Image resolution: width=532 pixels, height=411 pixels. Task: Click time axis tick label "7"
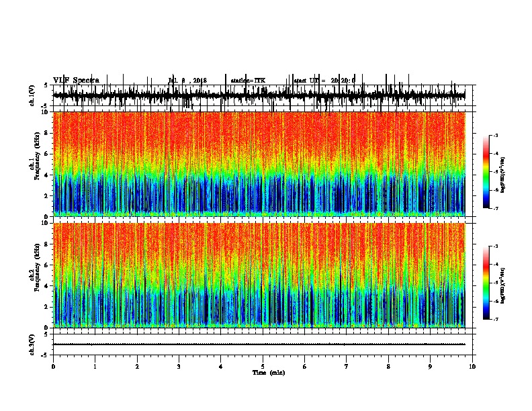point(347,367)
